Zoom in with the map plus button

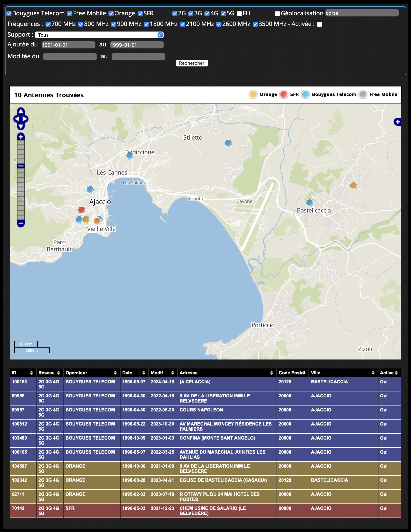coord(21,137)
